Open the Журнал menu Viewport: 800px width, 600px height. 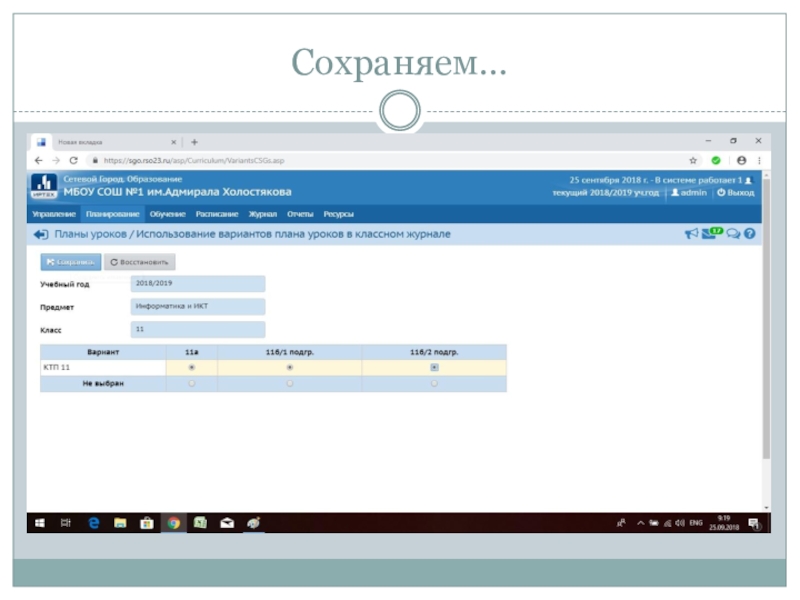click(x=262, y=214)
